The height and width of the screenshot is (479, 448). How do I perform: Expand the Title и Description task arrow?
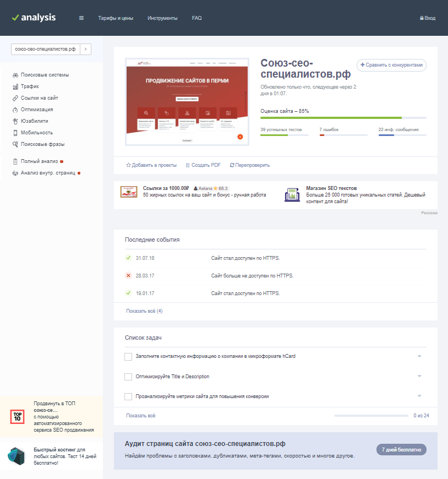419,376
